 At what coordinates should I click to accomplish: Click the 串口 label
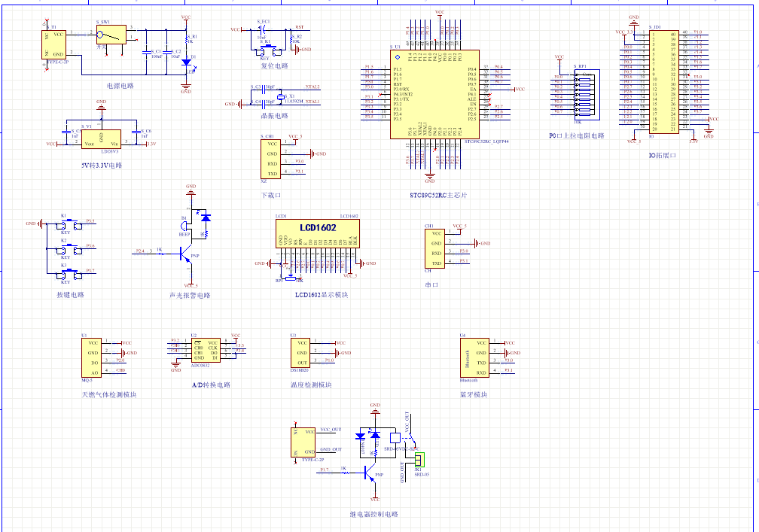tap(431, 285)
